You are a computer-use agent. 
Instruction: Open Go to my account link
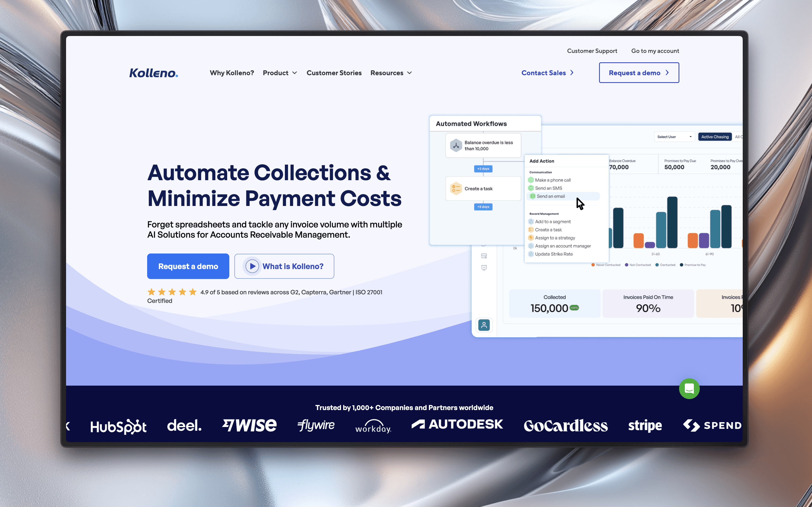(x=655, y=51)
